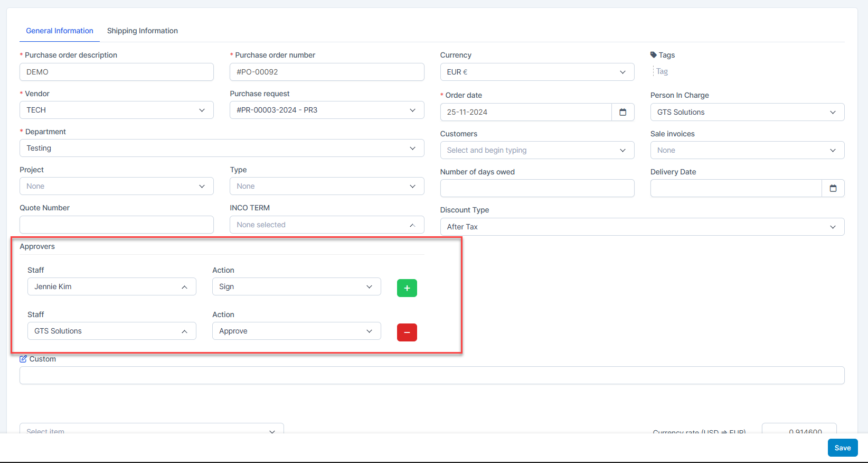Screen dimensions: 868x463
Task: Change the Approve action dropdown
Action: [296, 331]
